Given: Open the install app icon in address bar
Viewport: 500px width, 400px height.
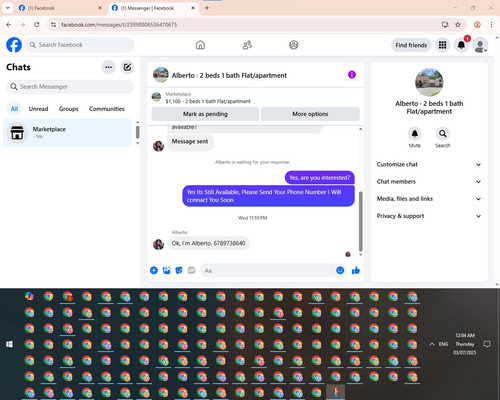Looking at the screenshot, I should [445, 25].
